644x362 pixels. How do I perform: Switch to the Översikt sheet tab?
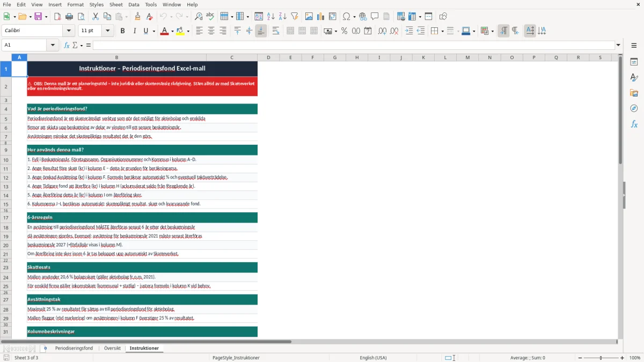click(112, 349)
